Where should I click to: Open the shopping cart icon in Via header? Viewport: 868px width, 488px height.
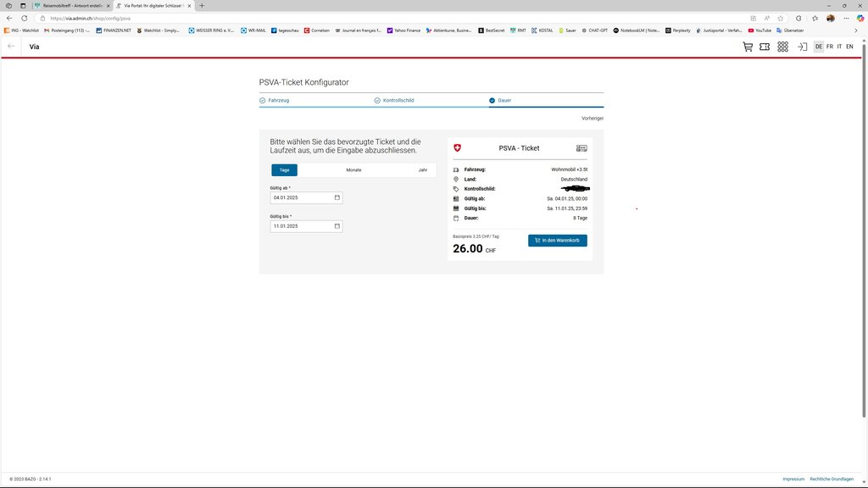tap(748, 47)
